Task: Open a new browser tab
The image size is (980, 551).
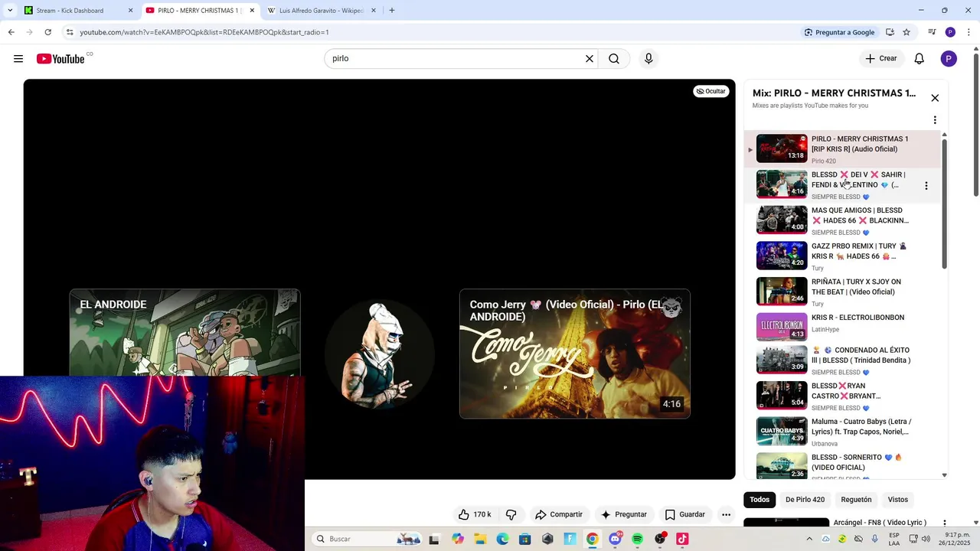Action: pyautogui.click(x=392, y=11)
